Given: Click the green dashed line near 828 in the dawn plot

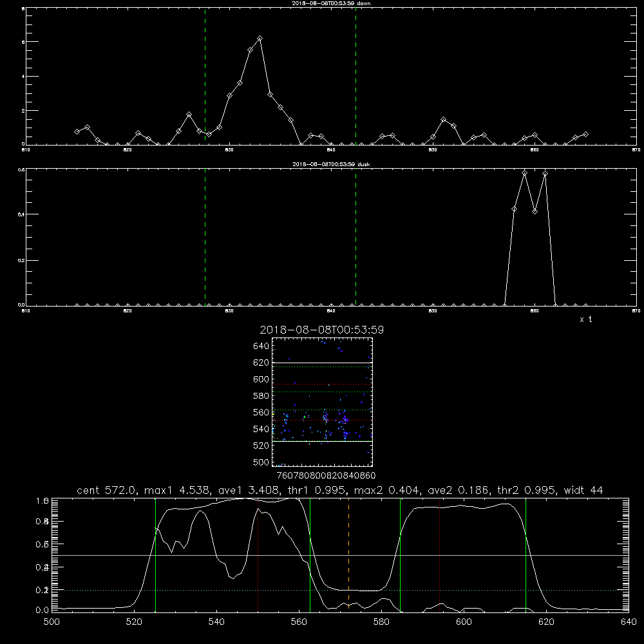Looking at the screenshot, I should click(x=205, y=77).
